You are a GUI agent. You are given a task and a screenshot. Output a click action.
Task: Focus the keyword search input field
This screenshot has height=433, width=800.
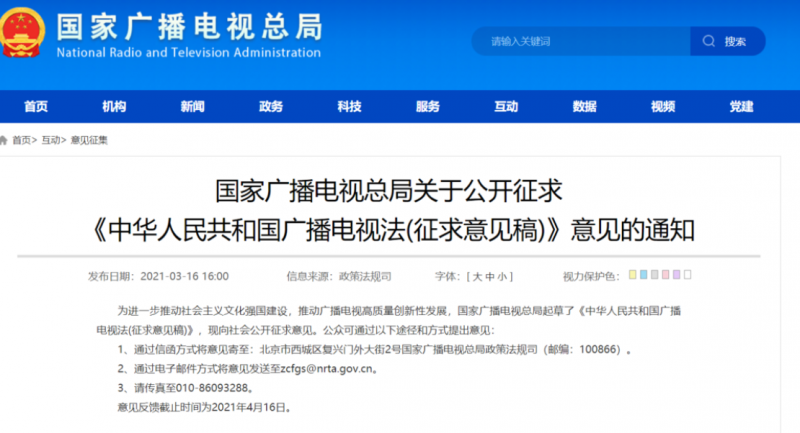pyautogui.click(x=580, y=42)
